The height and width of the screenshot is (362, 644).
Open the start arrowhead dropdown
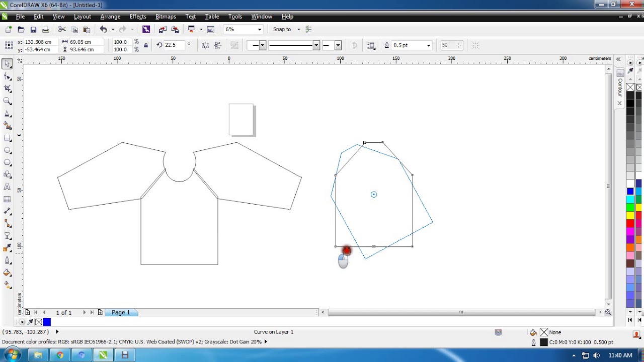click(x=262, y=45)
